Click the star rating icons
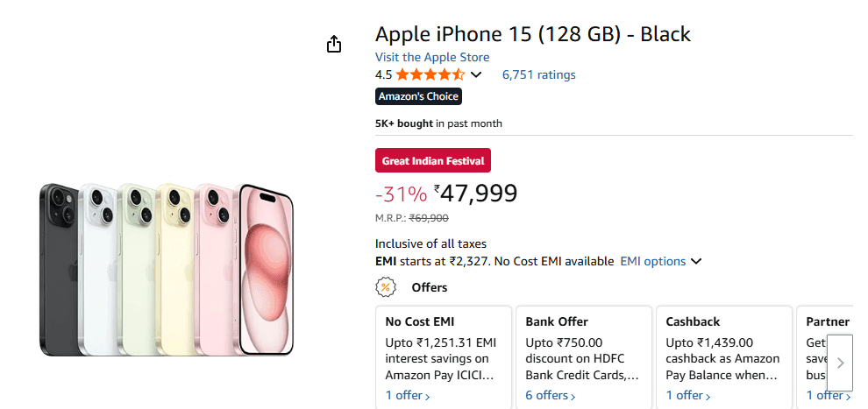 (430, 74)
